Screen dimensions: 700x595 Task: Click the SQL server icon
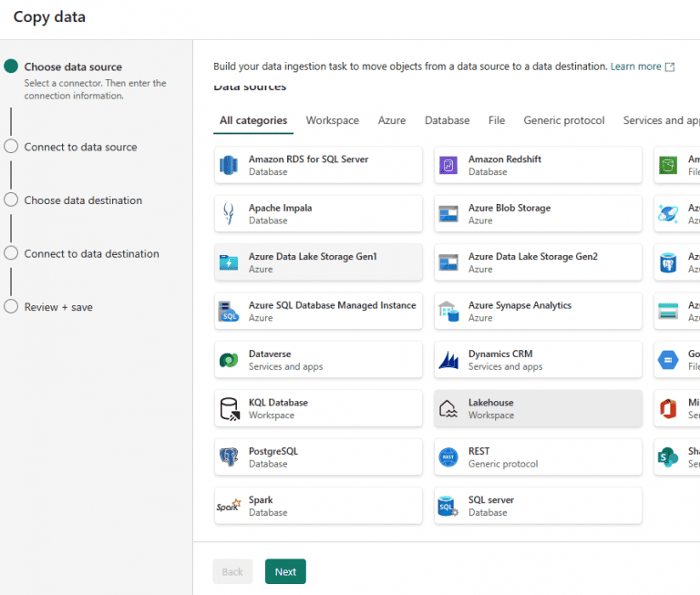point(448,507)
